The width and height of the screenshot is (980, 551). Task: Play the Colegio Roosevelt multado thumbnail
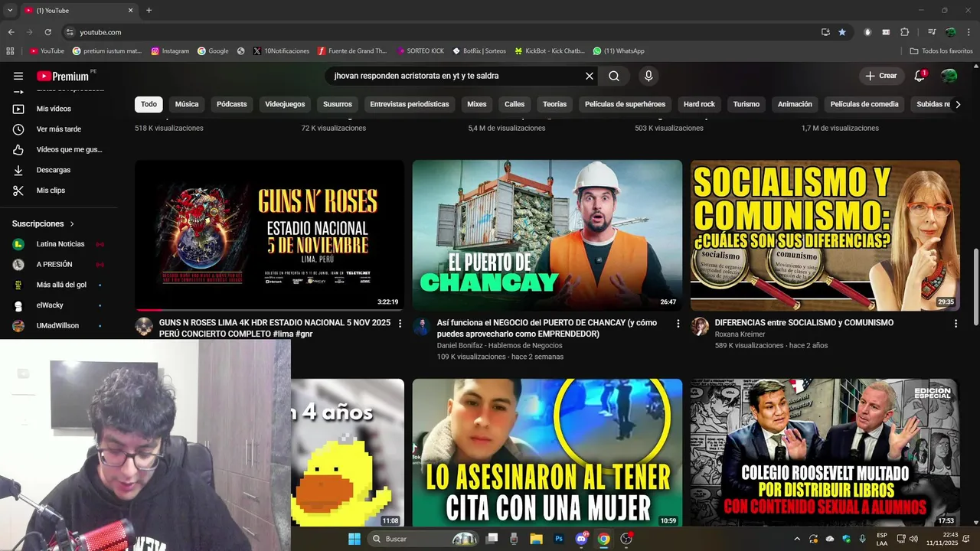click(x=825, y=452)
